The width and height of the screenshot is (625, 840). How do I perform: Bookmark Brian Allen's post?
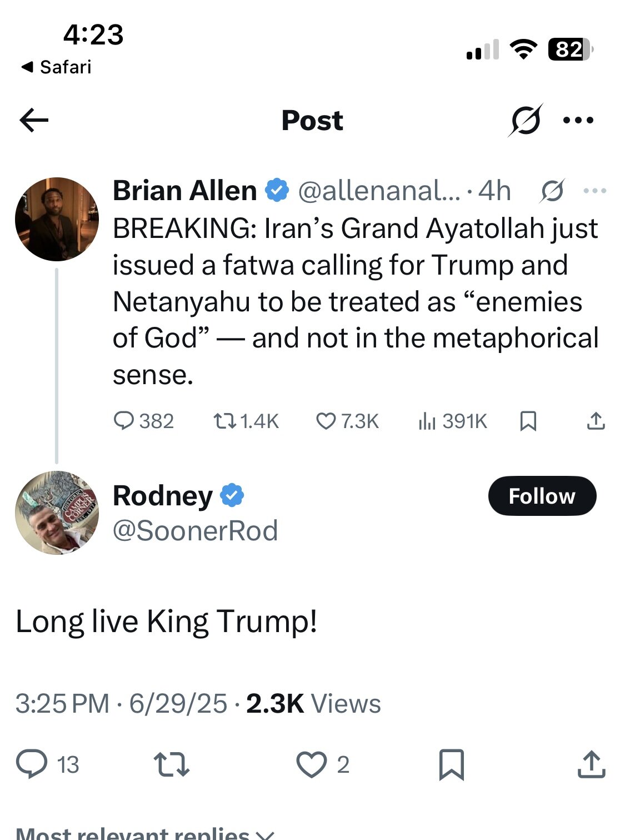pos(528,421)
